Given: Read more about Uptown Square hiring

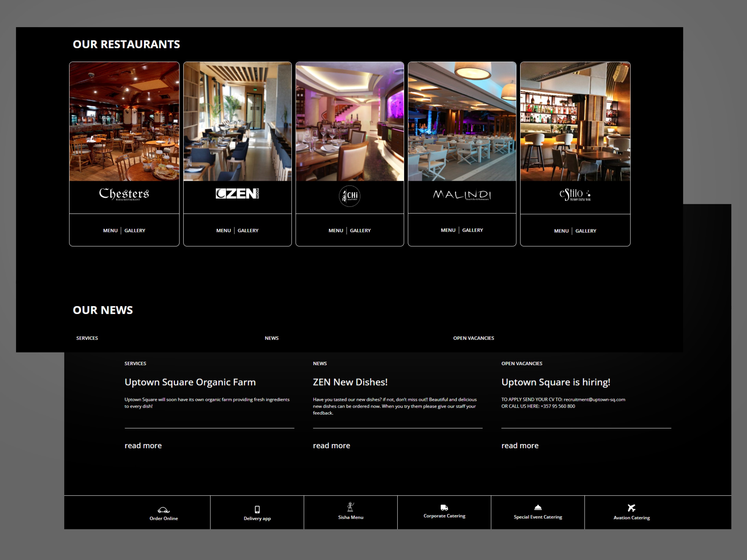Looking at the screenshot, I should pos(520,446).
